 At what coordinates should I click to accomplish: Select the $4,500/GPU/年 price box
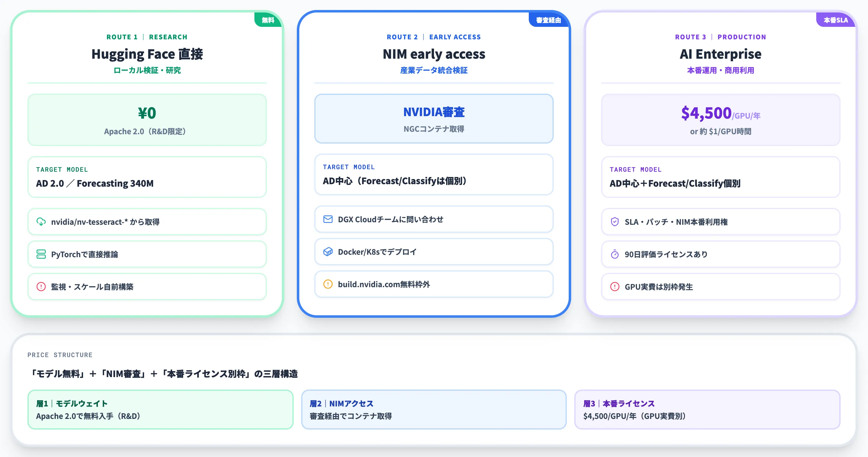pyautogui.click(x=721, y=120)
